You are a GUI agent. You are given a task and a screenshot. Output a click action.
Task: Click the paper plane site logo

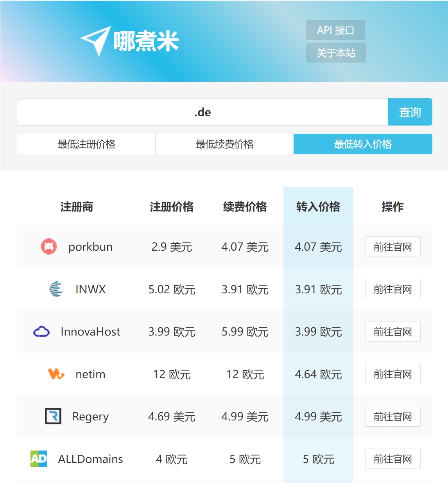click(96, 41)
